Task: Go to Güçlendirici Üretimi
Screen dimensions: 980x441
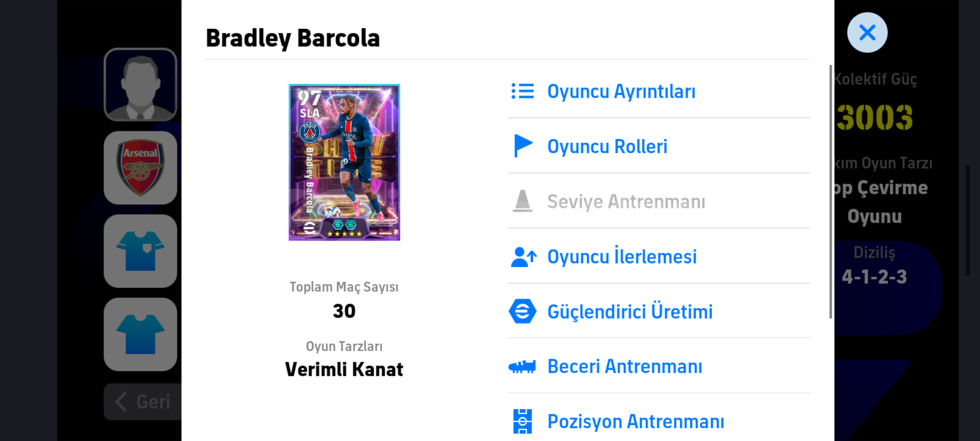Action: [x=630, y=312]
